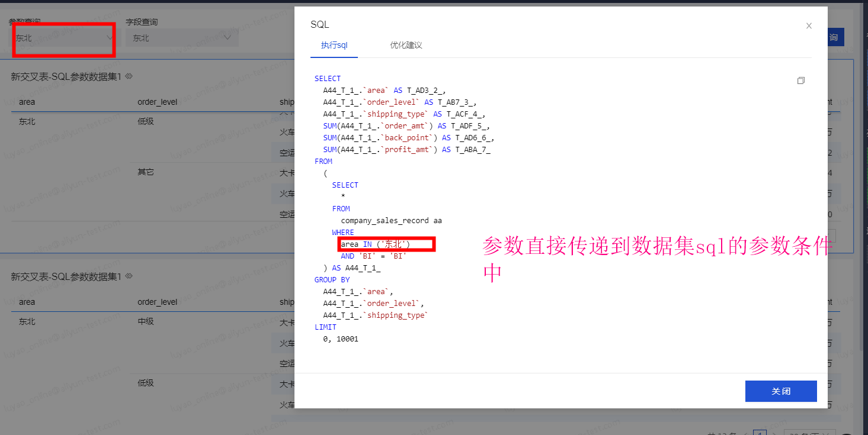Click the icon beside the lower 新交叉表-SQL参数数据集1 title
The height and width of the screenshot is (435, 868).
pos(129,276)
